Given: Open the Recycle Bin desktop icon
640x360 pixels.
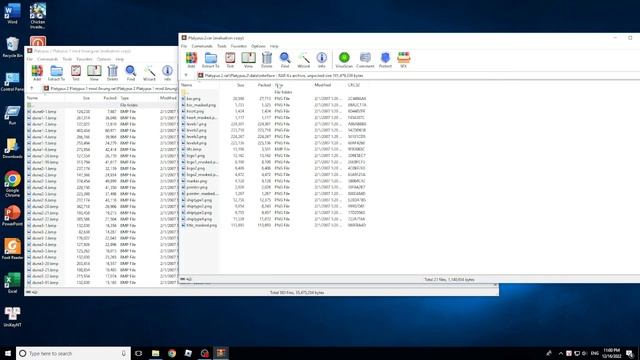Looking at the screenshot, I should point(12,47).
